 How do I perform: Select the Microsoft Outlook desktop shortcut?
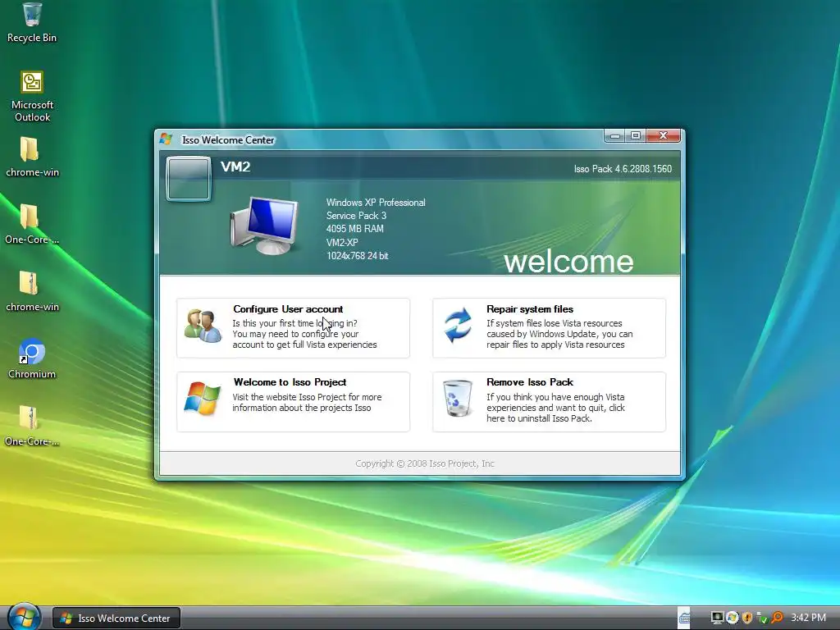click(x=32, y=97)
